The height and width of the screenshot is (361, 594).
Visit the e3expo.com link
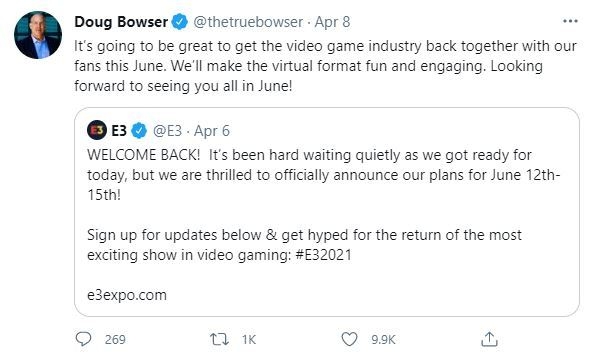(x=127, y=295)
